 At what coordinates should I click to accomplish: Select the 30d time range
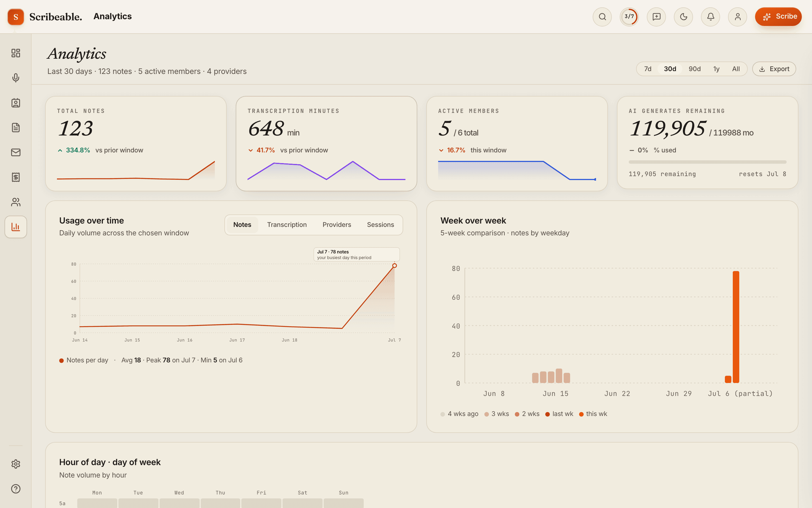click(x=670, y=69)
